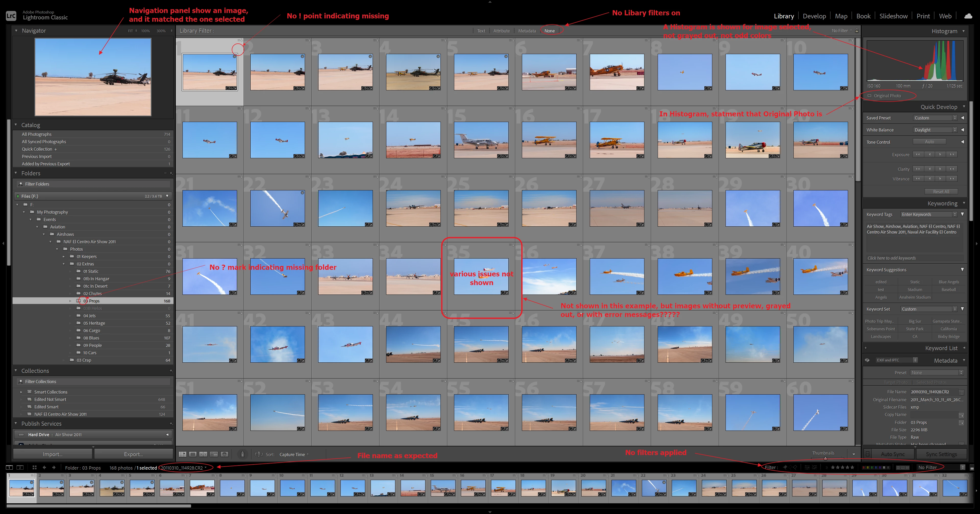Open Compare view (X|Y) icon
This screenshot has width=980, height=514.
click(x=203, y=454)
